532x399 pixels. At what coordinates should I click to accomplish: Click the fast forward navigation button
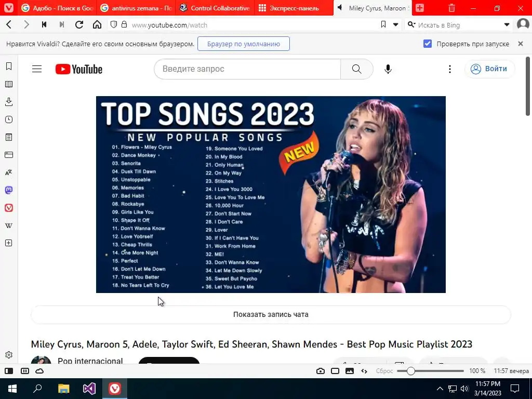tap(62, 24)
